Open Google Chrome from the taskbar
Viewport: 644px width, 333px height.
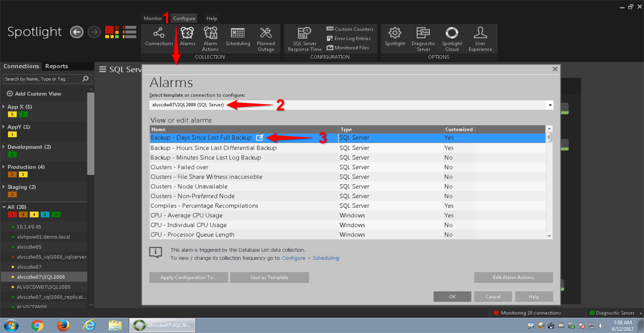(37, 325)
